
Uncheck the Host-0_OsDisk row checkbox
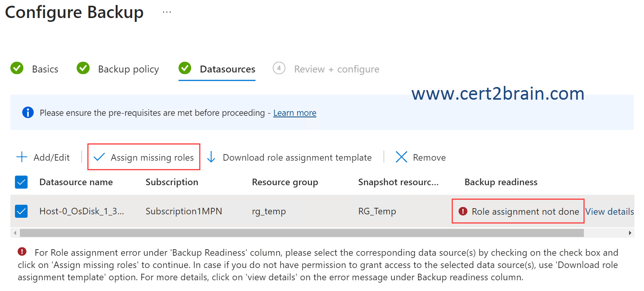pyautogui.click(x=21, y=211)
